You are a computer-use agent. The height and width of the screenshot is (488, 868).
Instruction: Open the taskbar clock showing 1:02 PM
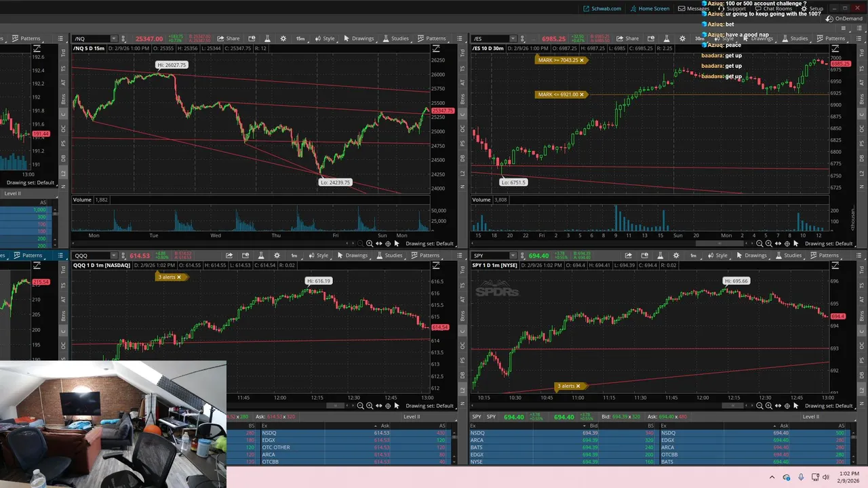(848, 477)
